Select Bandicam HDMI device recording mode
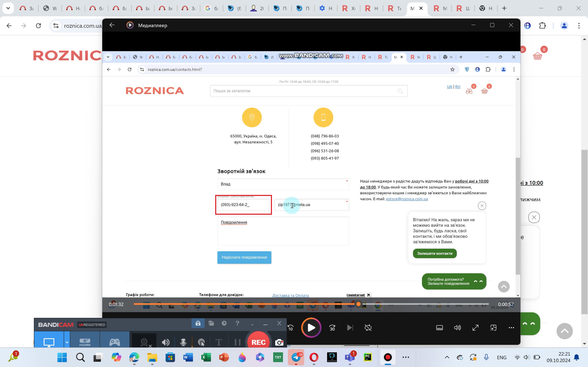This screenshot has height=367, width=588. (85, 342)
